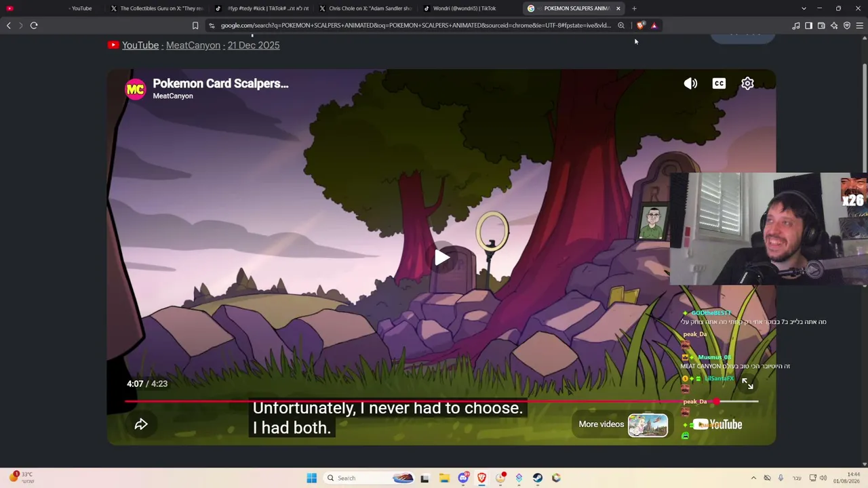868x488 pixels.
Task: Open the volume tray icon
Action: pos(823,478)
